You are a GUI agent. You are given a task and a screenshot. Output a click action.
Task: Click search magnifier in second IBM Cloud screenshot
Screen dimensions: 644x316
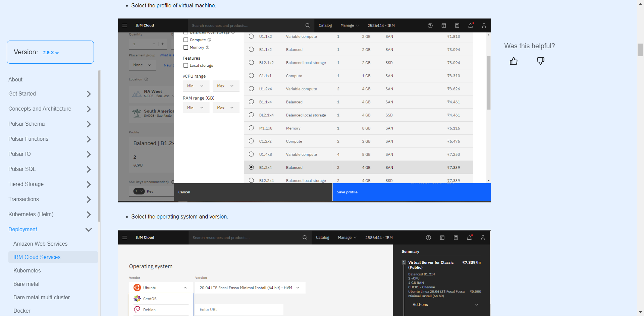tap(305, 238)
